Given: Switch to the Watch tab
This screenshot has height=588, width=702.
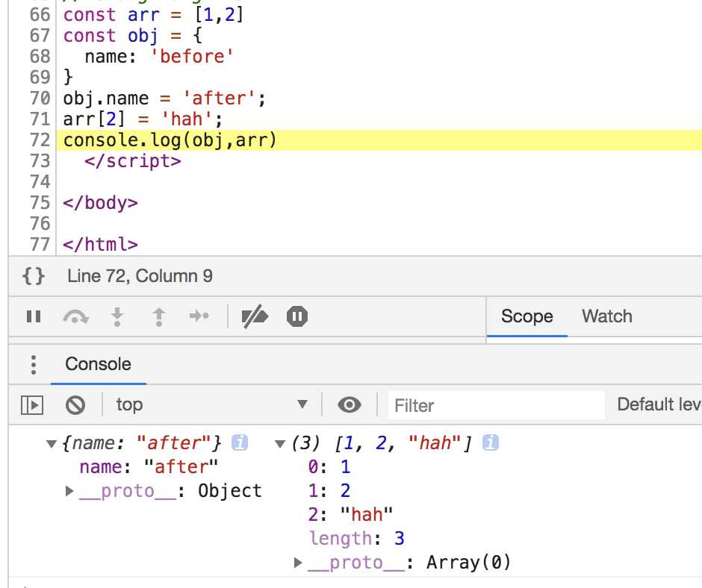Looking at the screenshot, I should [x=607, y=316].
